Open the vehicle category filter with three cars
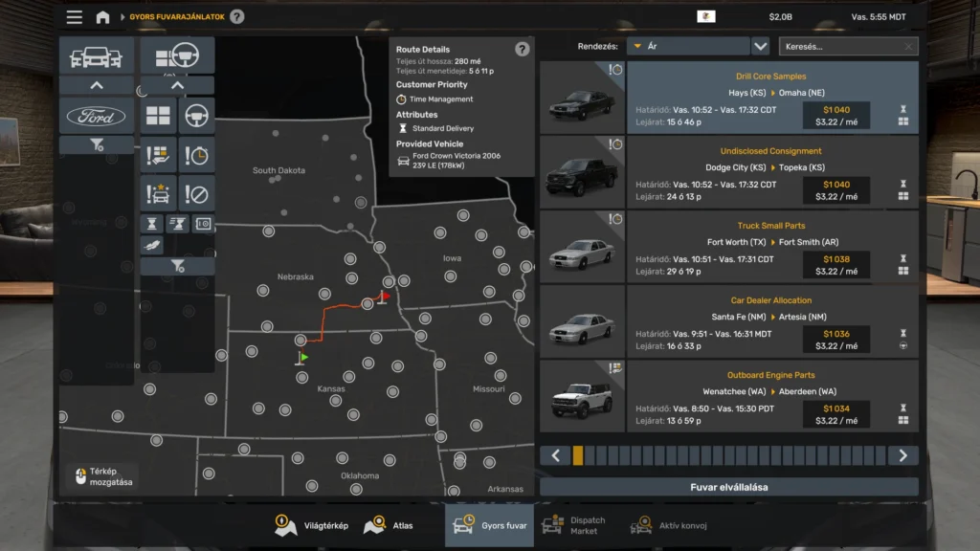 pos(97,56)
